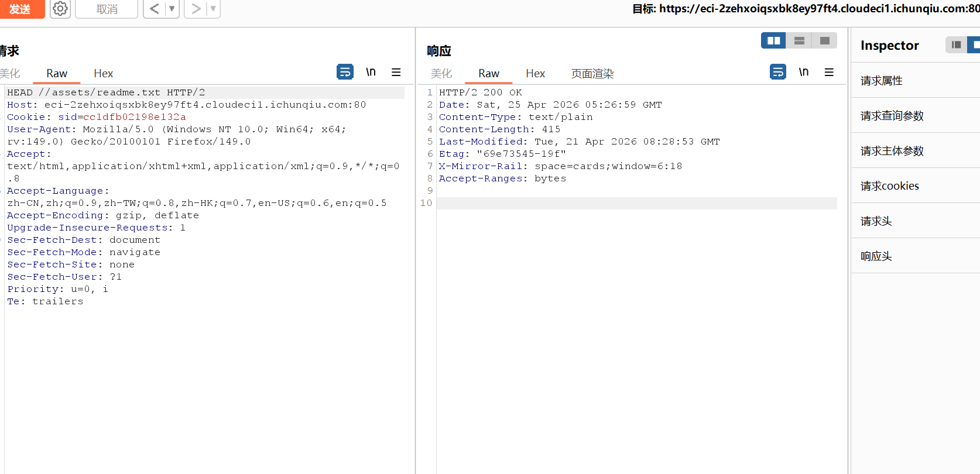Click the Priority header line
This screenshot has height=474, width=980.
[x=57, y=289]
